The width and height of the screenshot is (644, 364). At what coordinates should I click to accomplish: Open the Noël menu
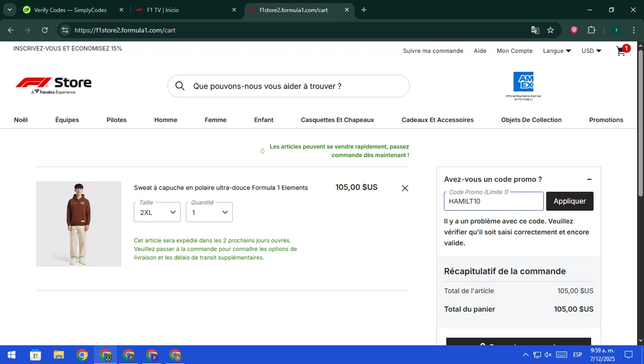21,120
